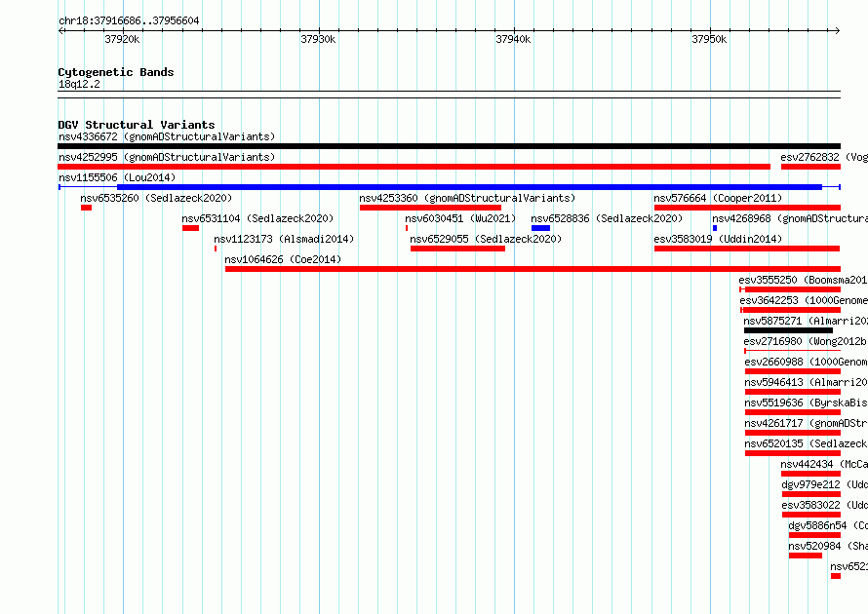Open the nsv4336672 (gnomADStructuralVariants) label
The image size is (868, 614).
click(x=167, y=136)
